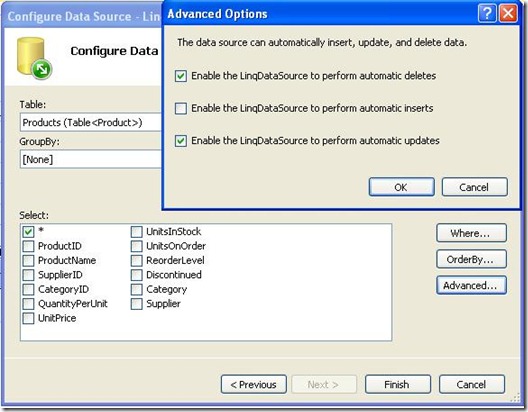528x412 pixels.
Task: Check the Category field
Action: click(136, 289)
